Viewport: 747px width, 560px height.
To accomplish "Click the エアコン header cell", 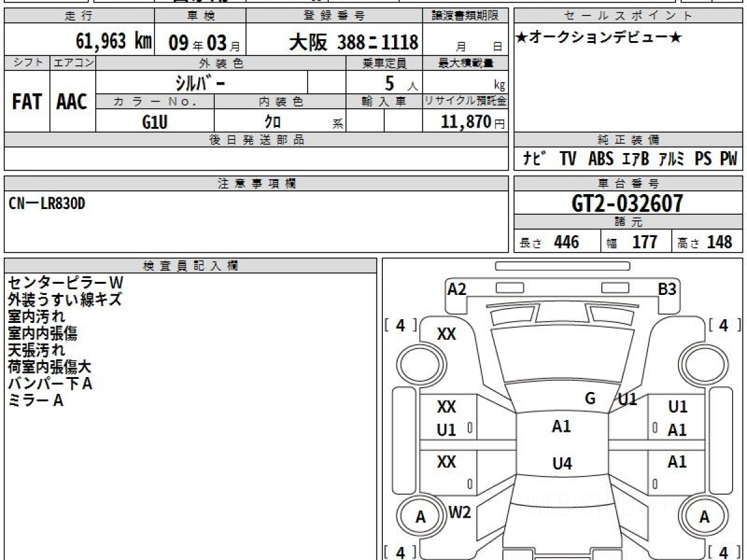I will 72,63.
